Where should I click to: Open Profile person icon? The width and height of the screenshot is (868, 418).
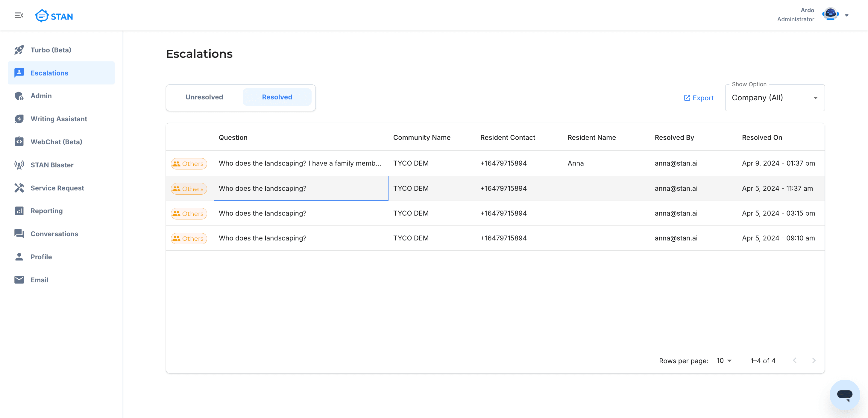click(x=19, y=257)
